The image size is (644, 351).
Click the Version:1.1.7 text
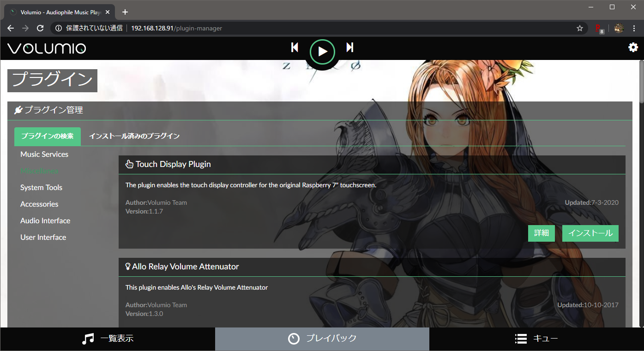coord(144,211)
